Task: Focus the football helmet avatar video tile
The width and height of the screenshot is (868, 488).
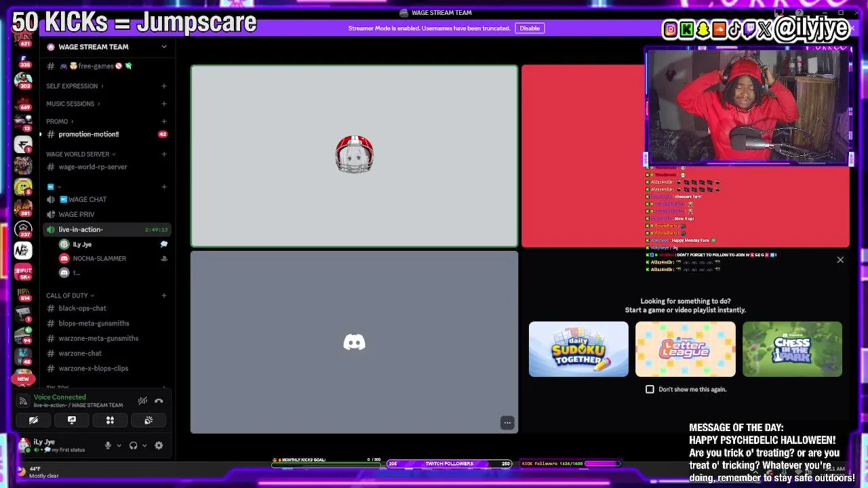Action: point(354,156)
